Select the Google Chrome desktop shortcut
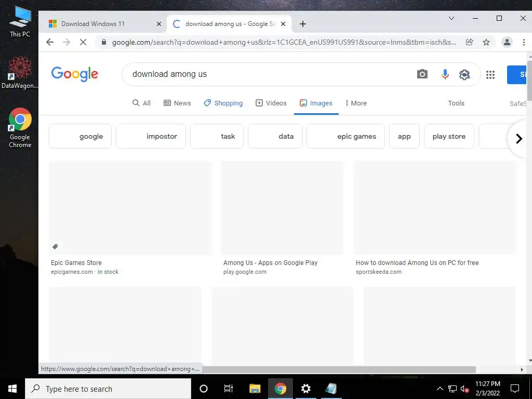This screenshot has width=532, height=399. point(20,128)
